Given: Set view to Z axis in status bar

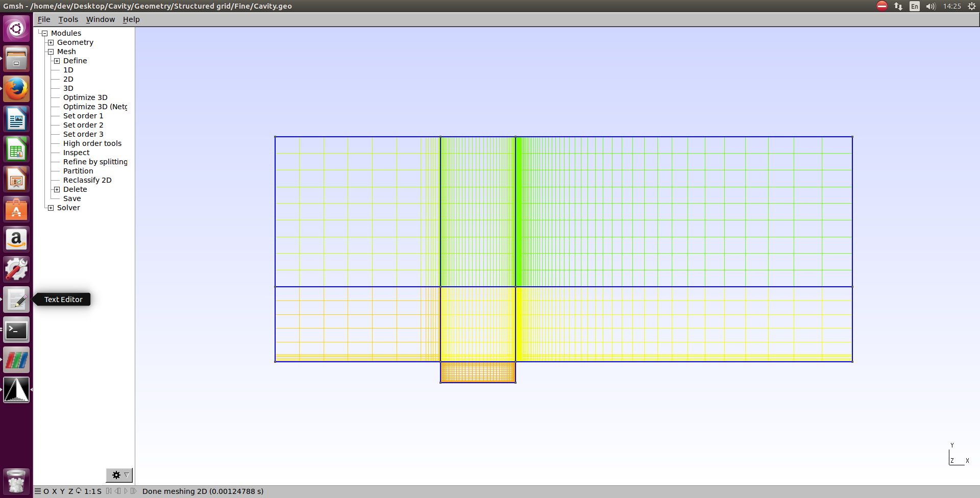Looking at the screenshot, I should coord(71,491).
